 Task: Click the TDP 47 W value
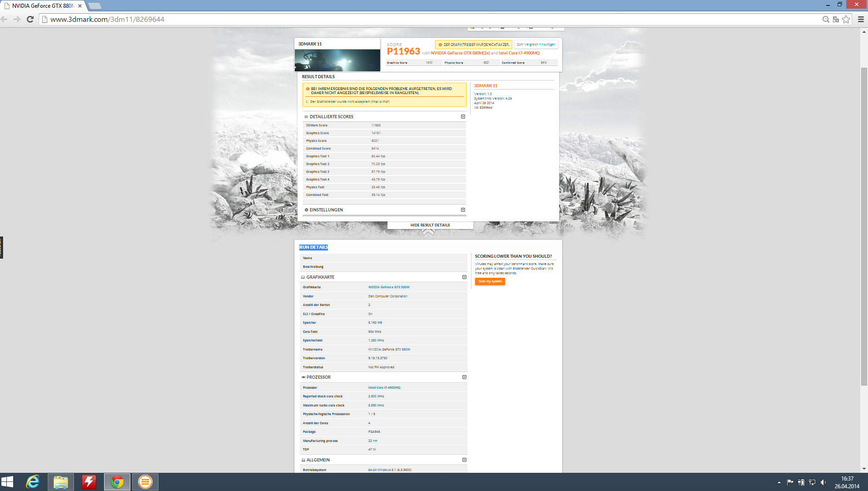click(372, 450)
